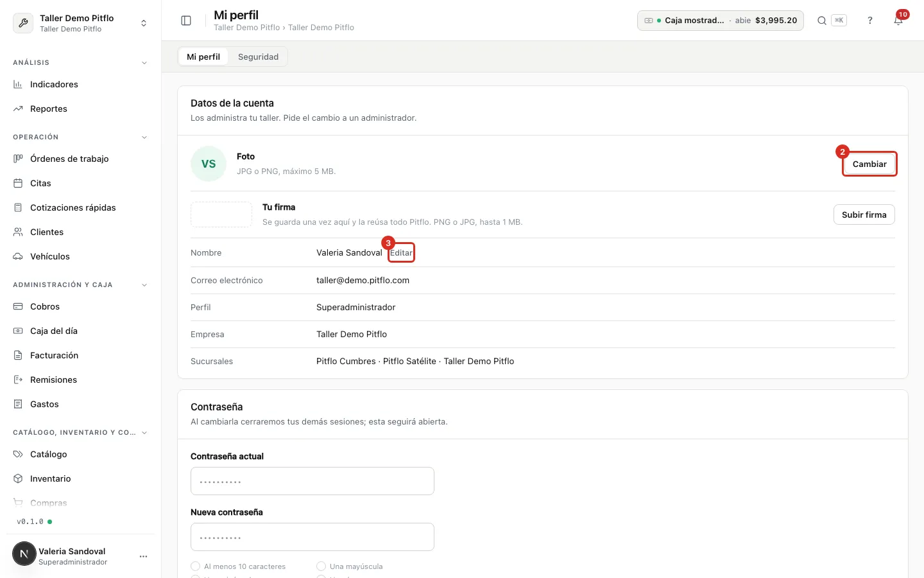Collapse the Administración y Caja section
This screenshot has height=578, width=924.
pyautogui.click(x=144, y=285)
